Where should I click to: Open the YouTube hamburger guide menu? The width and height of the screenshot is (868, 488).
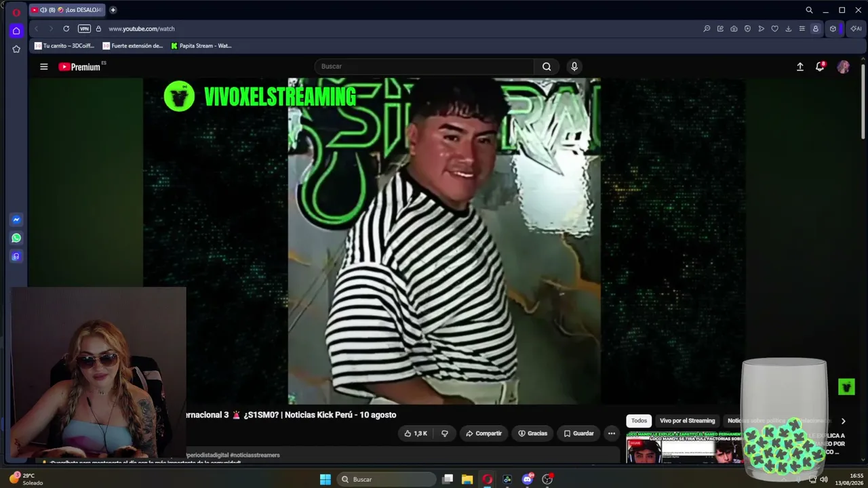44,66
